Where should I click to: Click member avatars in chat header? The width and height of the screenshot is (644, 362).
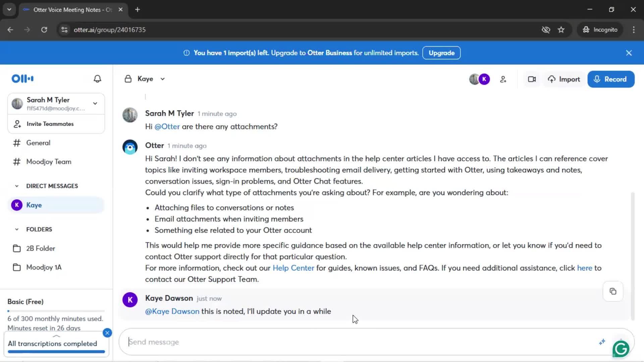coord(480,79)
